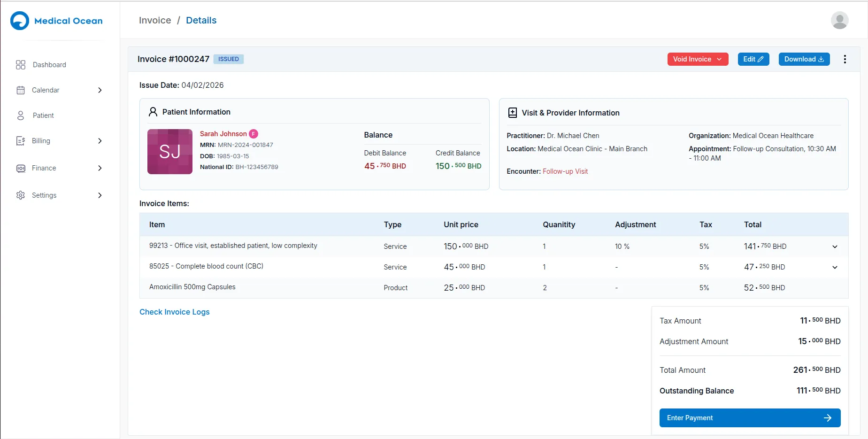Select the Calendar icon in the sidebar

[21, 90]
